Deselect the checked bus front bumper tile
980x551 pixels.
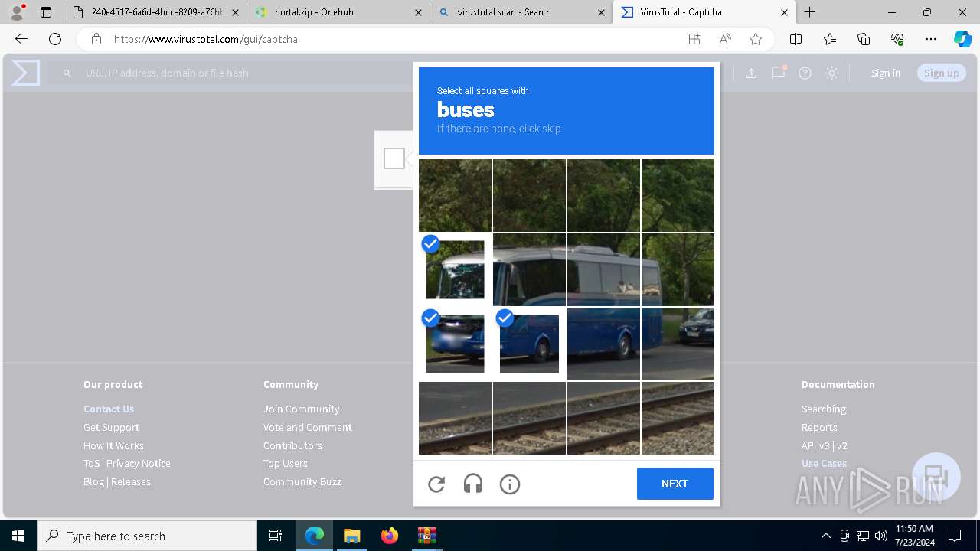[455, 344]
